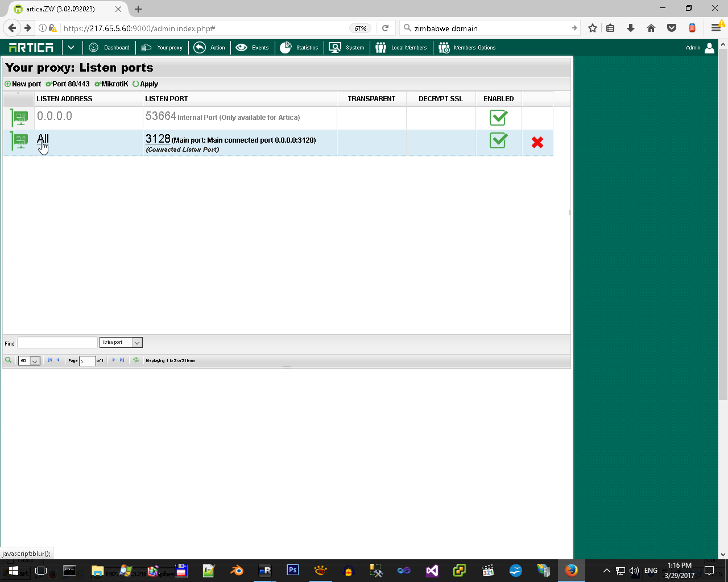Bookmark this page with the star icon

pyautogui.click(x=593, y=28)
